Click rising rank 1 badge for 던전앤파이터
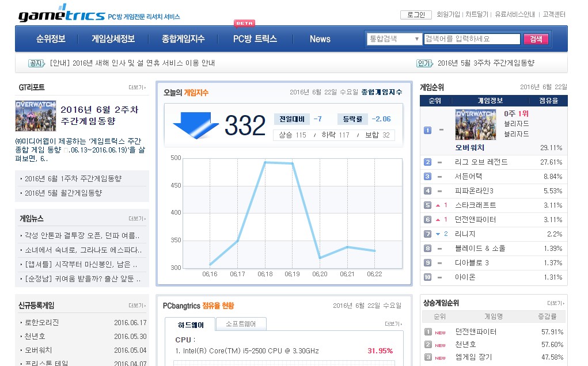The image size is (588, 366). [428, 332]
